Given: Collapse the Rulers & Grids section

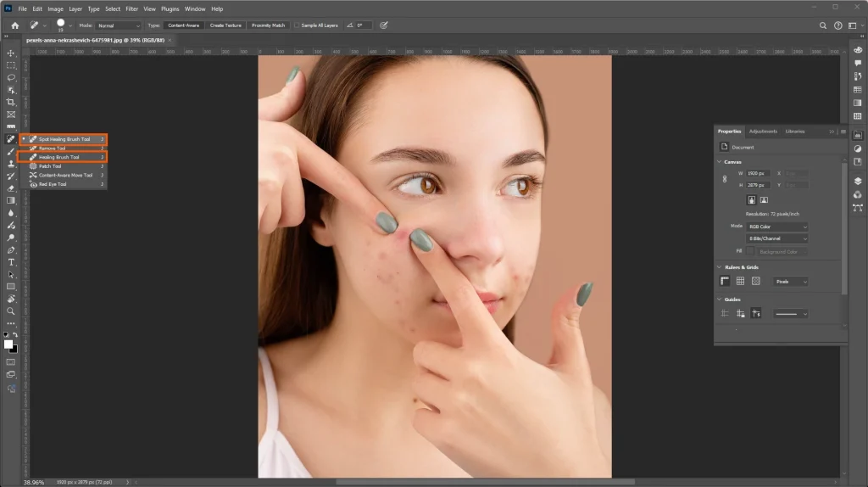Looking at the screenshot, I should [x=720, y=267].
